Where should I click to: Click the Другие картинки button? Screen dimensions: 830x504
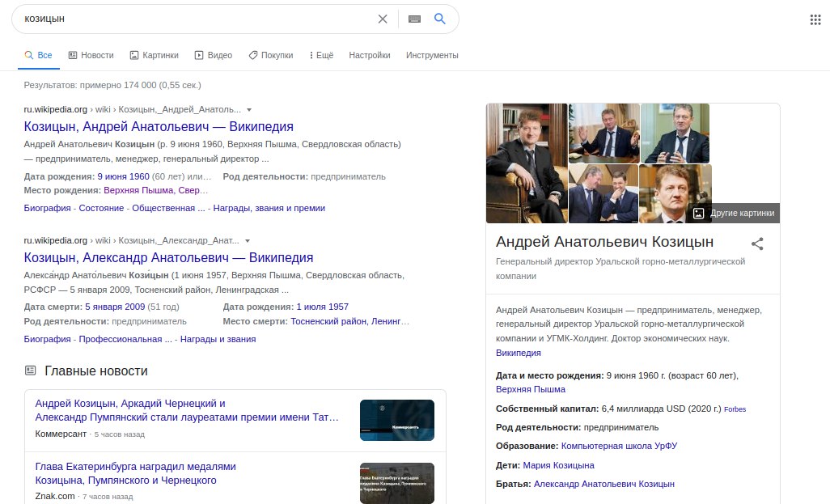click(x=735, y=213)
